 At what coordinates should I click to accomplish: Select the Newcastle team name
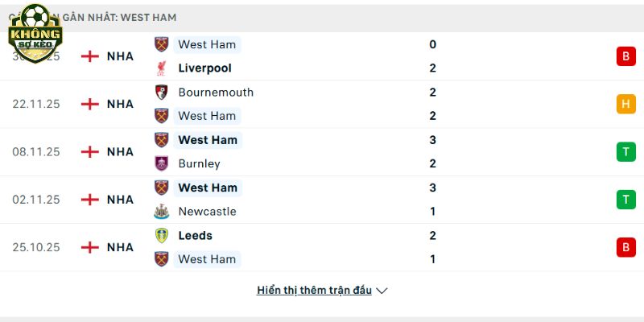tap(207, 212)
